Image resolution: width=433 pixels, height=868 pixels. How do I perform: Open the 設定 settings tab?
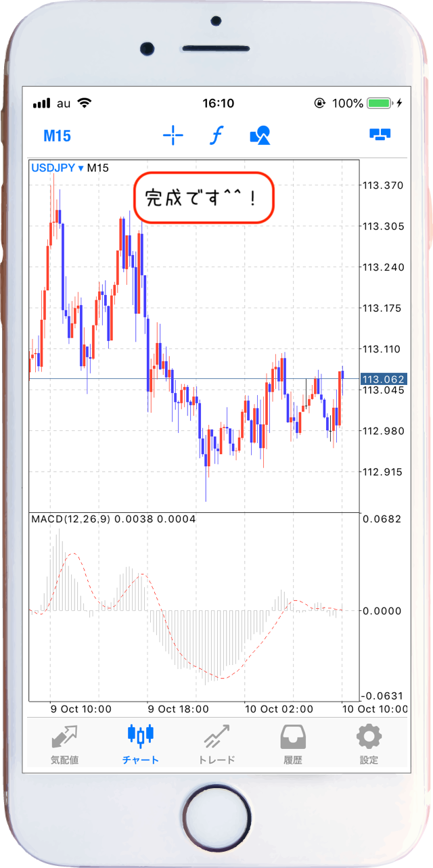369,745
